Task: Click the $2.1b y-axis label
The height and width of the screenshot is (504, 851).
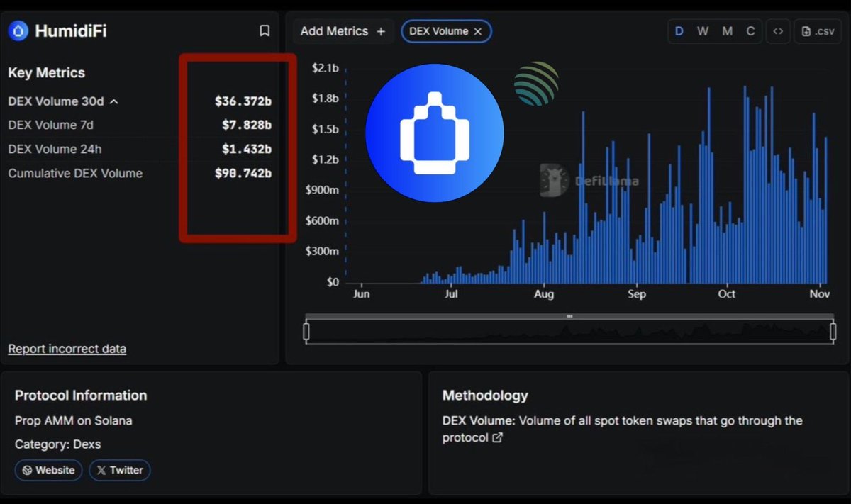Action: coord(325,67)
